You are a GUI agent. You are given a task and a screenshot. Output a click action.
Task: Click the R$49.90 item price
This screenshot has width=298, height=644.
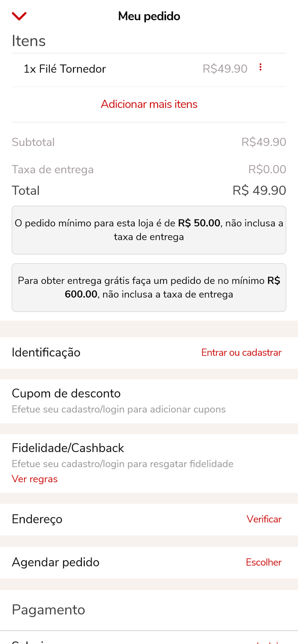pyautogui.click(x=224, y=68)
